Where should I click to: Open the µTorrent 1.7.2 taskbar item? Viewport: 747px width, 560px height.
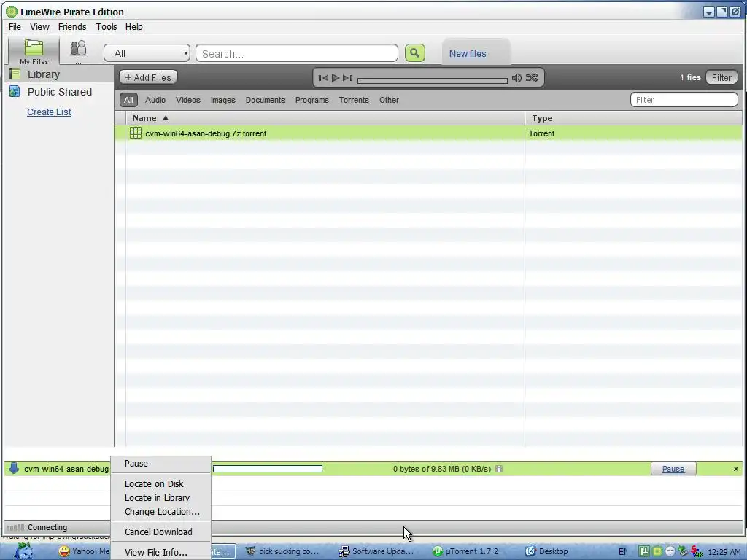466,551
